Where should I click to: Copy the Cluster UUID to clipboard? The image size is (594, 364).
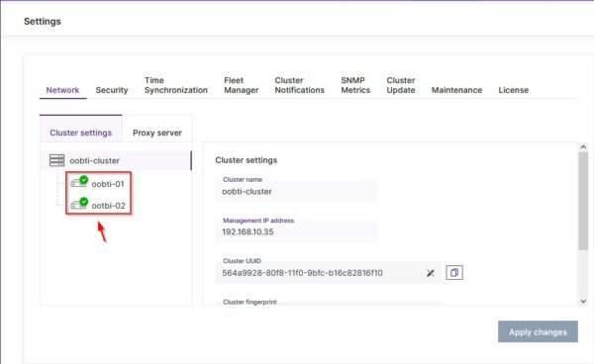[x=454, y=272]
